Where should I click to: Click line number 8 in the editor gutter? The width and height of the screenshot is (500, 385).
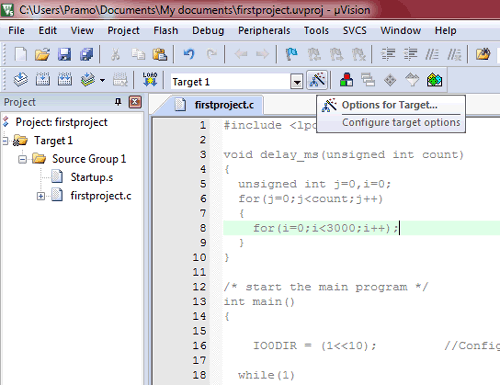[x=203, y=228]
